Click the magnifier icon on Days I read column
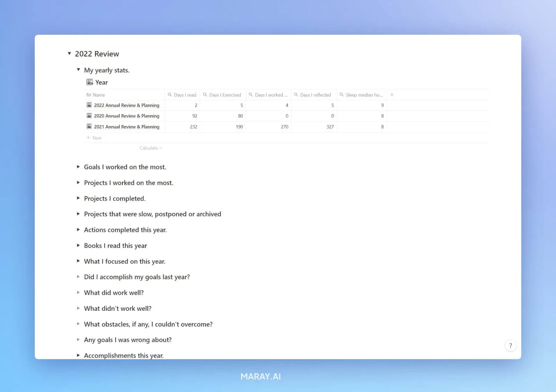The height and width of the screenshot is (392, 556). coord(170,94)
